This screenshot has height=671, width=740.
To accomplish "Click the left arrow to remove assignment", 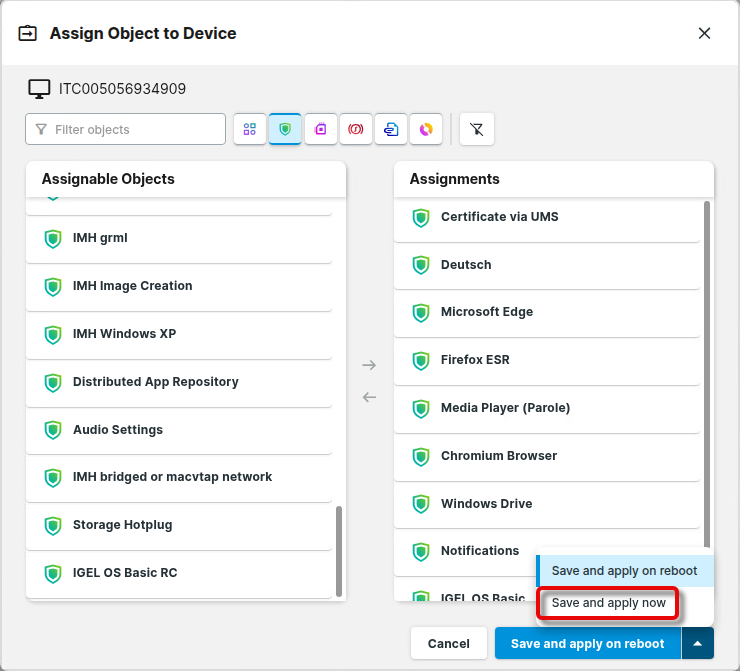I will coord(369,397).
